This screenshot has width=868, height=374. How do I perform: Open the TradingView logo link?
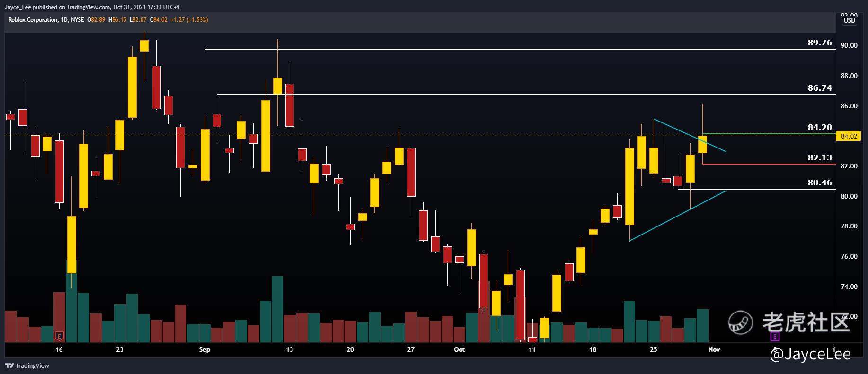click(x=27, y=365)
